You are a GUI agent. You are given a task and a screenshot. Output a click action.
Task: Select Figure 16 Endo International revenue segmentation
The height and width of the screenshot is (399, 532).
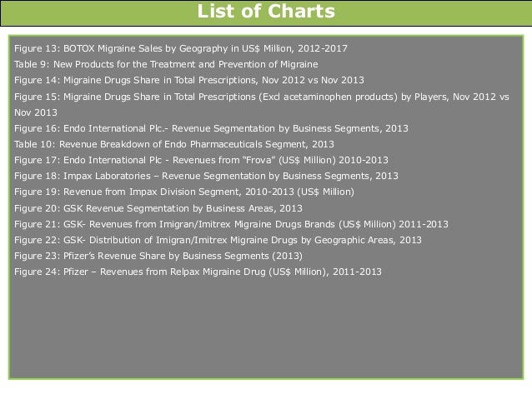[x=211, y=128]
